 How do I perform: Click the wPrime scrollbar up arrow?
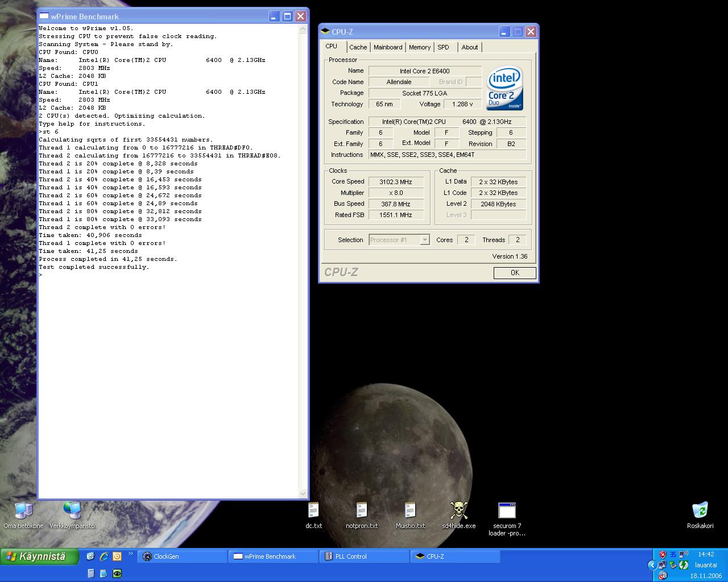pyautogui.click(x=303, y=28)
